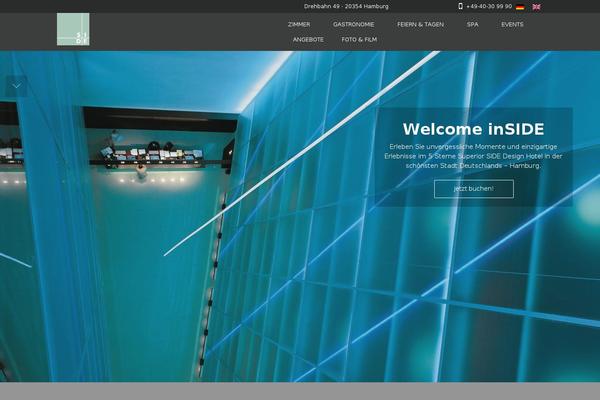Click the SIDE hotel logo
The height and width of the screenshot is (400, 600).
tap(73, 29)
